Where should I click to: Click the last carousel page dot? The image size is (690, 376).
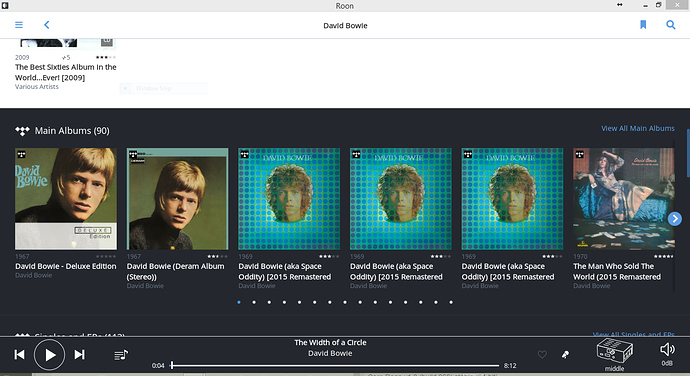451,302
